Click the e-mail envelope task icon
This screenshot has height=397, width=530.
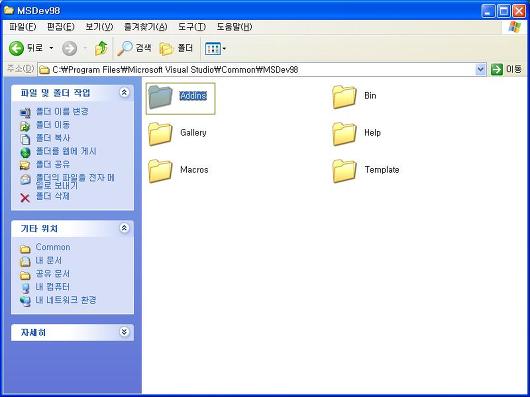coord(25,179)
